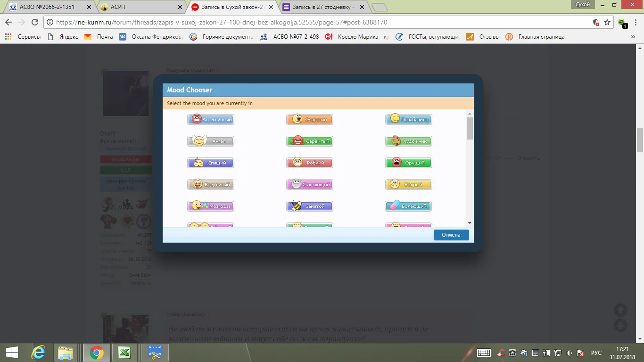
Task: Open the battery power tray icon
Action: (547, 353)
